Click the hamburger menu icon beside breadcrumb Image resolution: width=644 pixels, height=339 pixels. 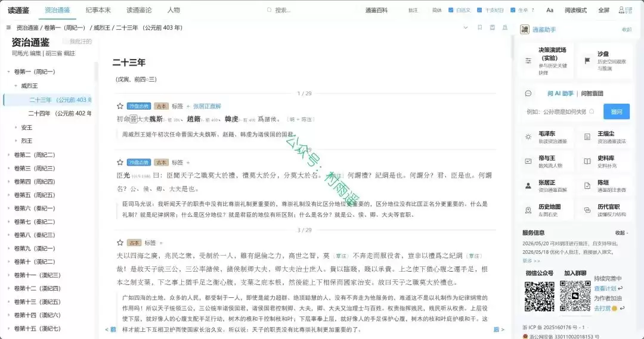[8, 27]
